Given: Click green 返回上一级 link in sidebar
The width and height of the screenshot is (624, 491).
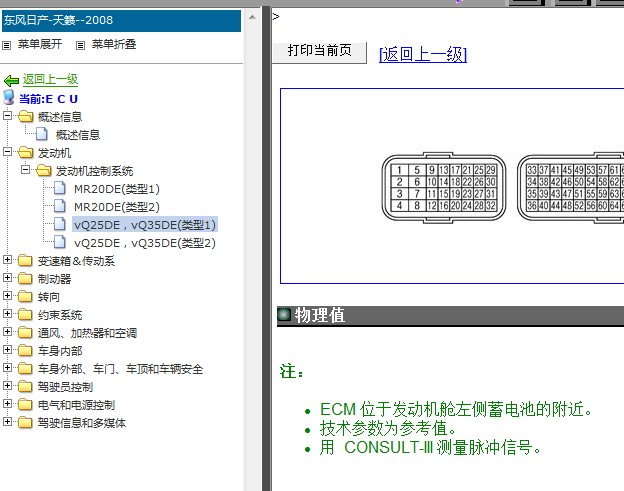Looking at the screenshot, I should (x=50, y=79).
